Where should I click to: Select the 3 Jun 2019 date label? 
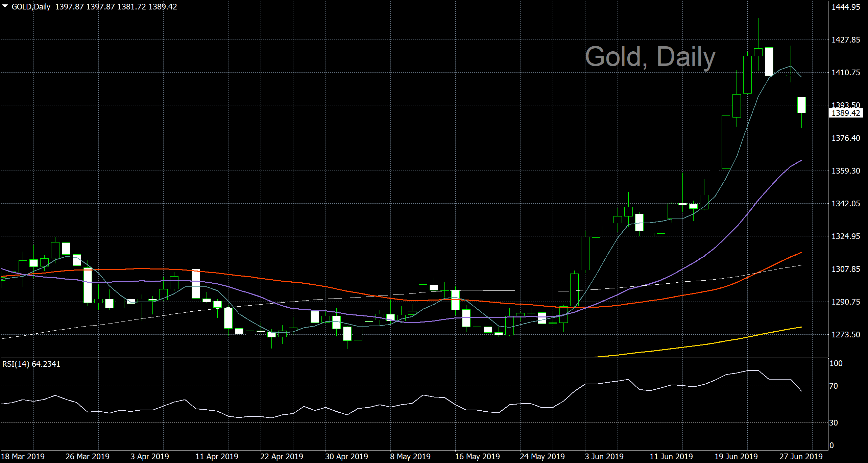[x=604, y=457]
